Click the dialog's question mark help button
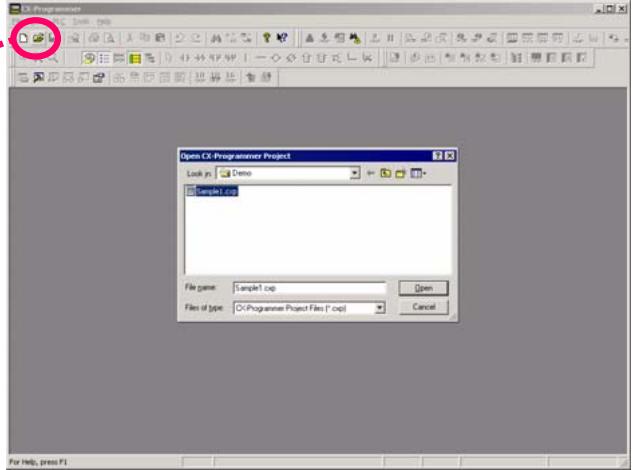 (437, 156)
